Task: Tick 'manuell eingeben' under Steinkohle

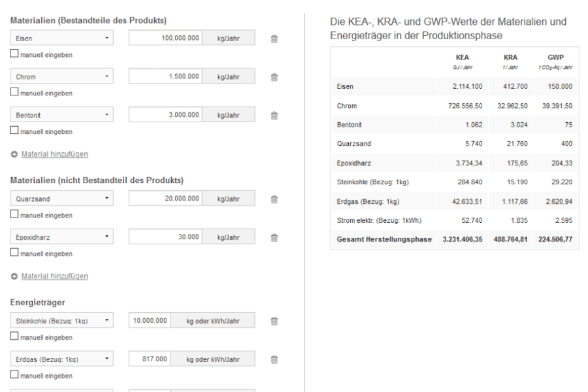Action: click(14, 337)
